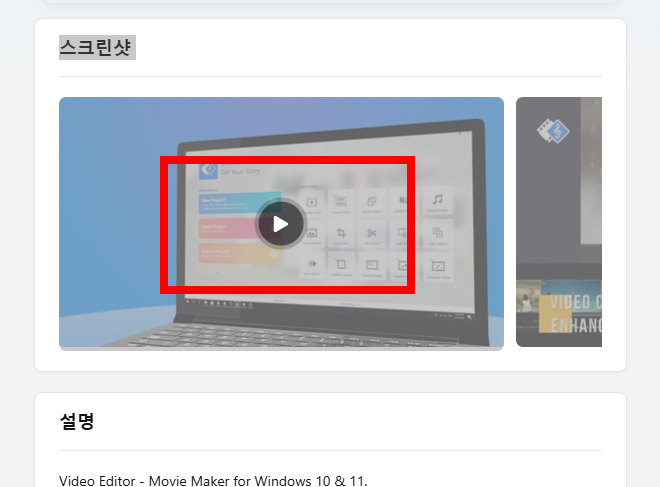Click the 스크린샷 section heading
660x487 pixels.
tap(97, 47)
